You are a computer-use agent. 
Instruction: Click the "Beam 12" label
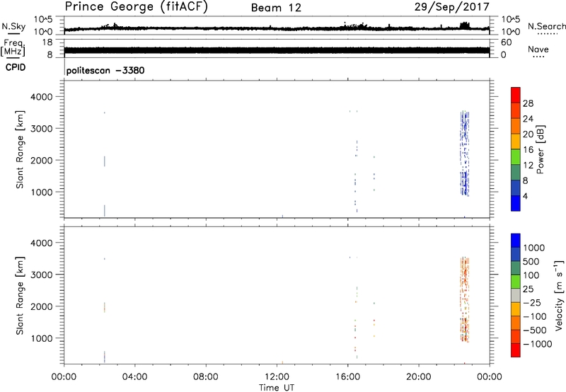pos(276,8)
